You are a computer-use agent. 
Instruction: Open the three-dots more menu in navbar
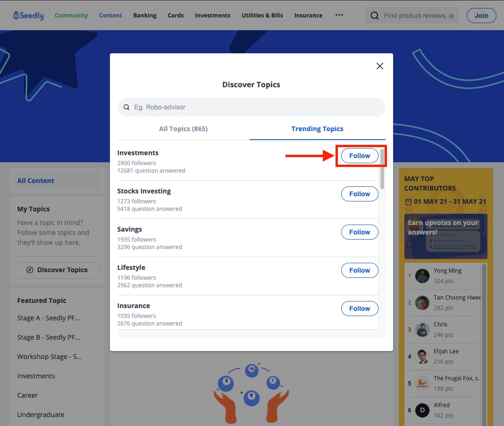coord(339,15)
